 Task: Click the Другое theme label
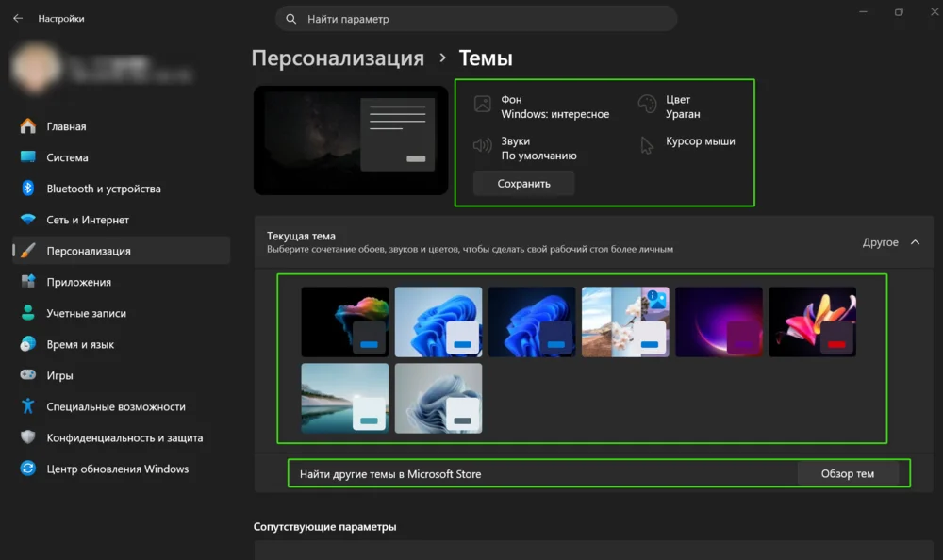click(x=881, y=241)
